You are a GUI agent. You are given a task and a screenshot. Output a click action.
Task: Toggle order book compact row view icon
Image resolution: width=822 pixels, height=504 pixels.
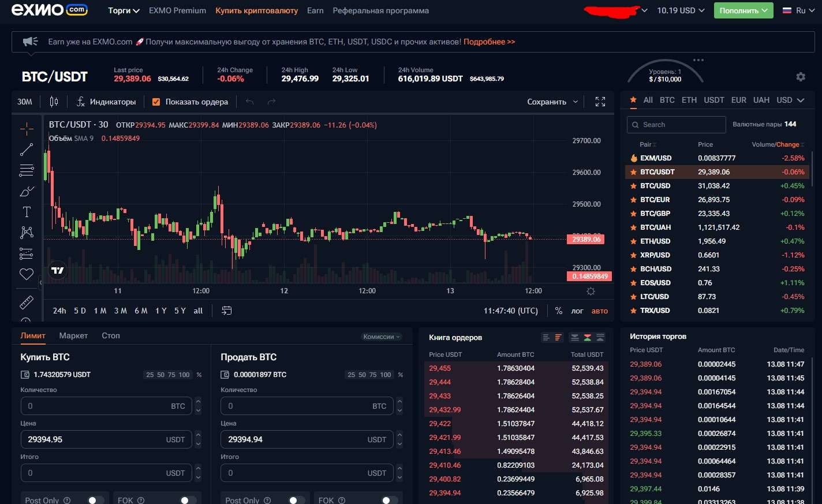pyautogui.click(x=546, y=338)
